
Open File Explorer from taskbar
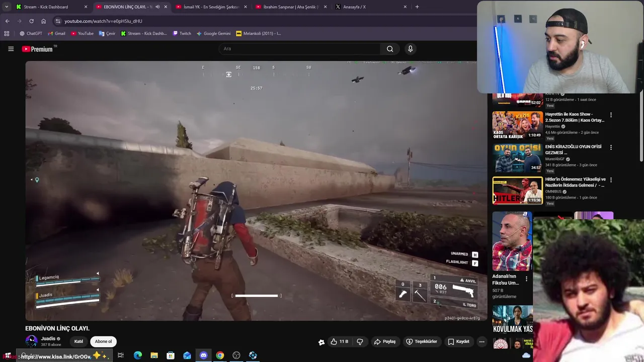coord(154,355)
